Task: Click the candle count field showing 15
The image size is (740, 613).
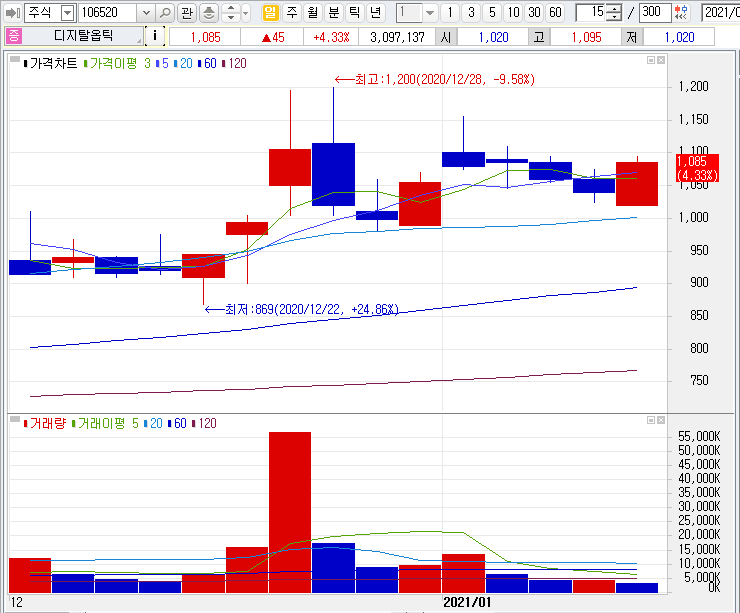Action: coord(590,12)
